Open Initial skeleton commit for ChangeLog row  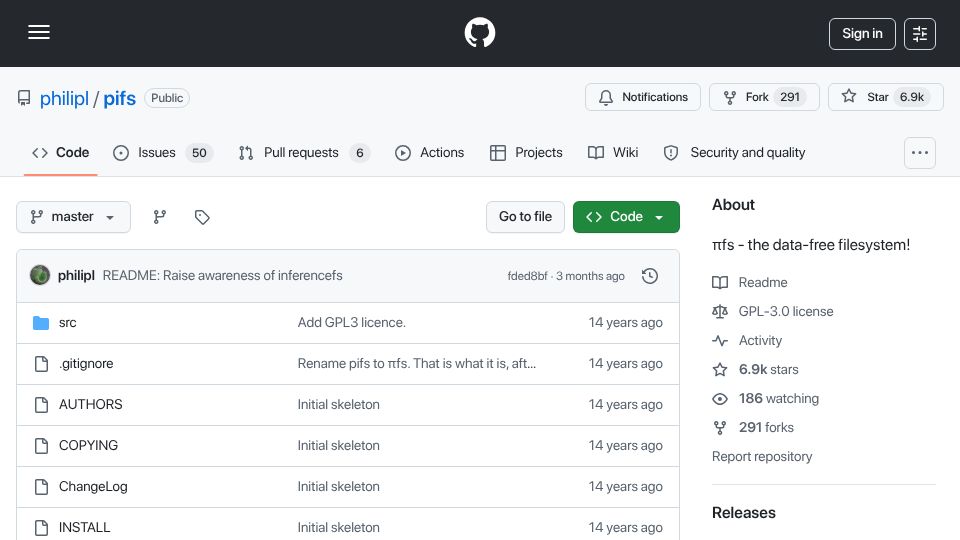tap(339, 487)
